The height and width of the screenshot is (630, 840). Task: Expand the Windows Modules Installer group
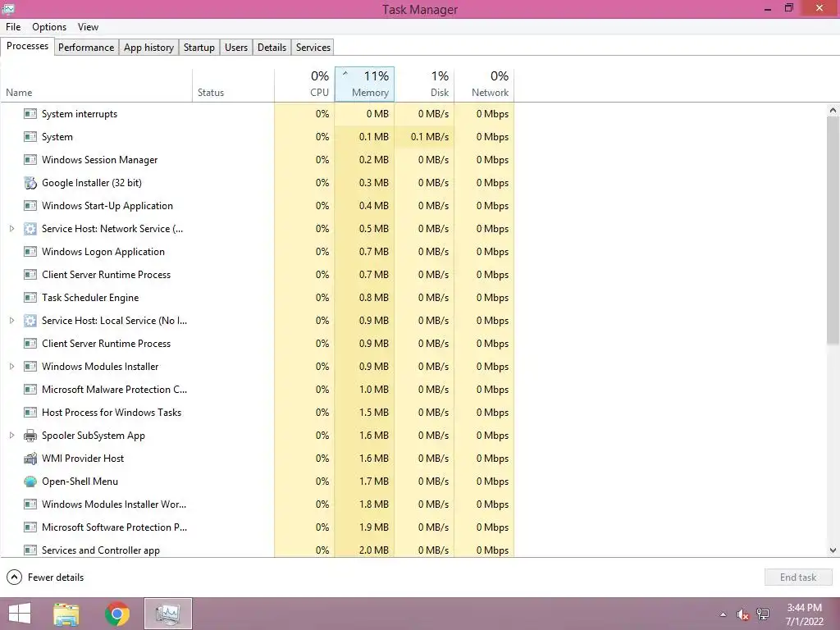point(11,367)
